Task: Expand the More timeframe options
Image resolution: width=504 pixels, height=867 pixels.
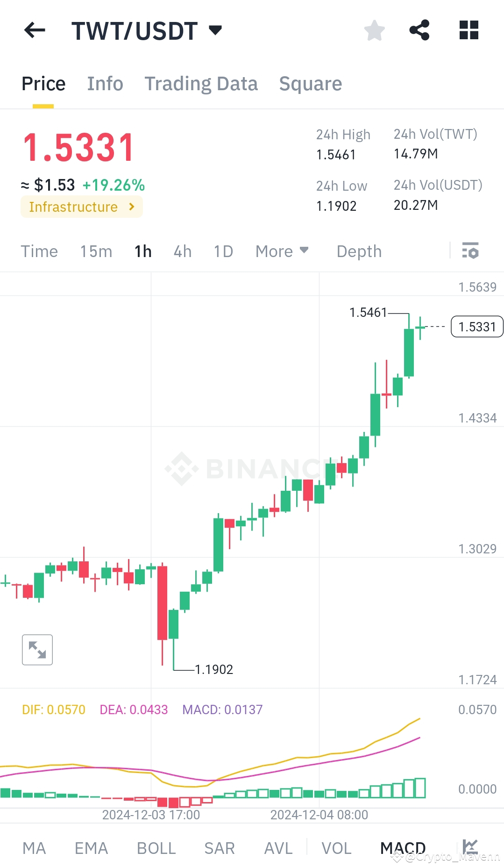Action: tap(282, 251)
